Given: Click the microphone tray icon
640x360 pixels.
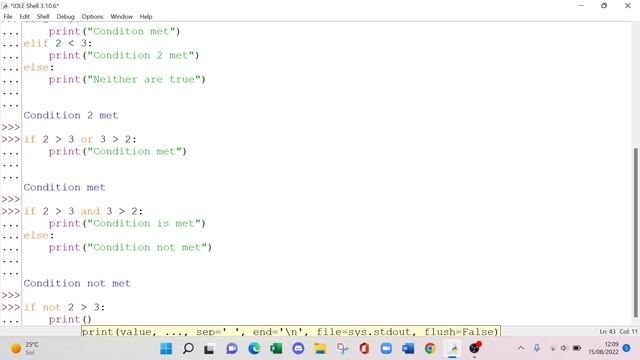Looking at the screenshot, I should pyautogui.click(x=537, y=348).
